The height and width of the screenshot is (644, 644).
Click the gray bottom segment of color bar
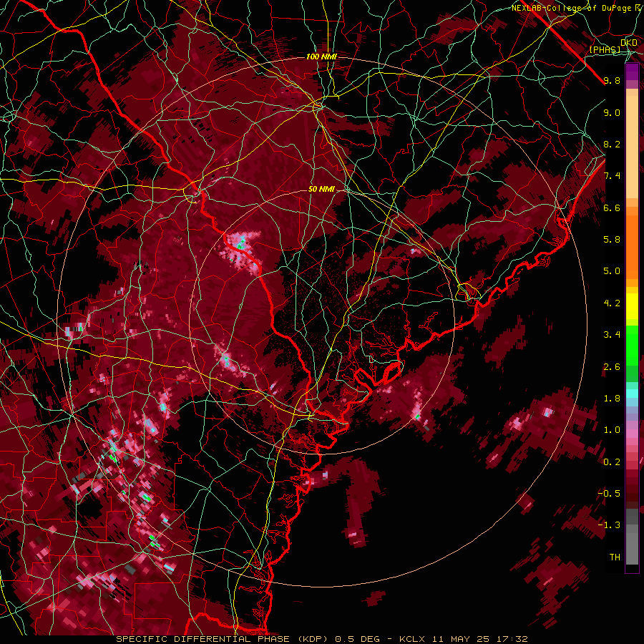click(632, 537)
